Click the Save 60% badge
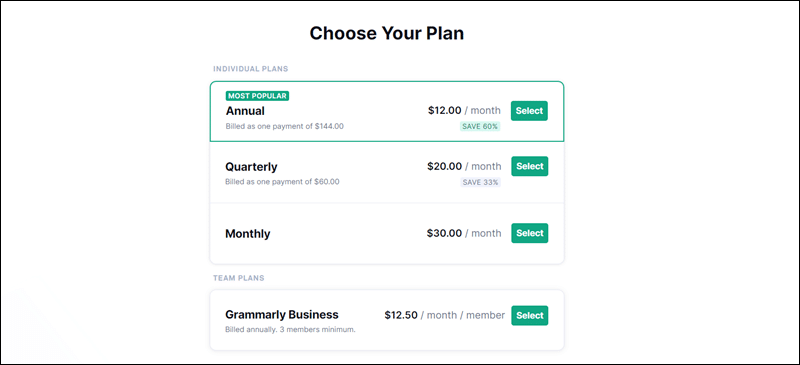 pyautogui.click(x=480, y=127)
